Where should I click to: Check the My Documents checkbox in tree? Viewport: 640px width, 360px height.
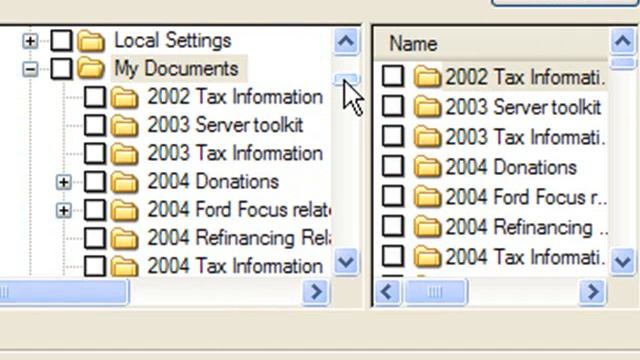point(62,68)
